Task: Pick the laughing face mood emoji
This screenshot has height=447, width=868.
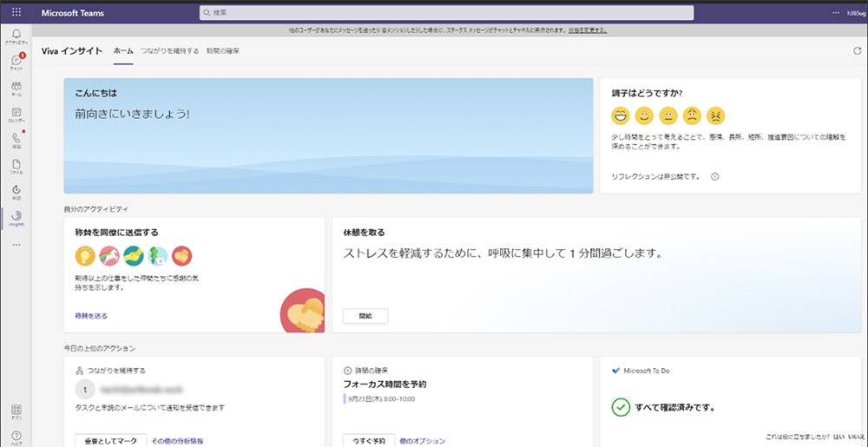Action: (621, 115)
